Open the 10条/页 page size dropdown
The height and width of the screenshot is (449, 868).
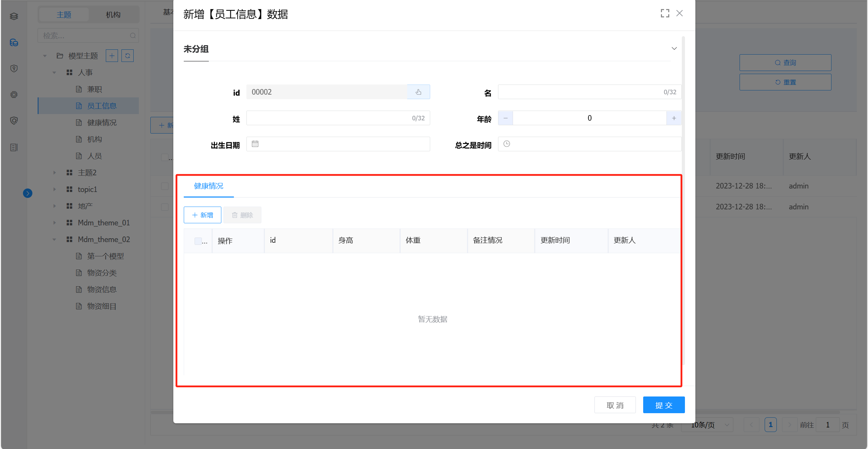tap(707, 425)
